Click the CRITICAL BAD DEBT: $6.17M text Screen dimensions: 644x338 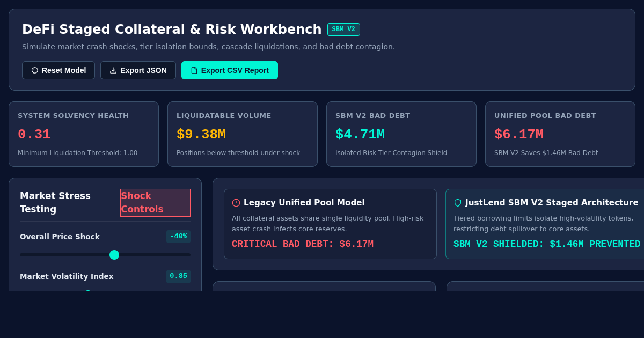(303, 244)
